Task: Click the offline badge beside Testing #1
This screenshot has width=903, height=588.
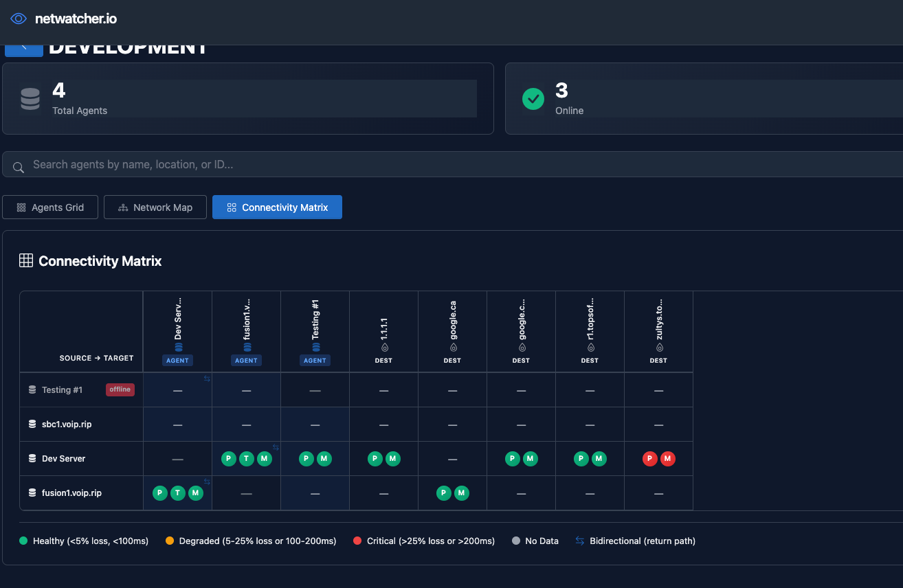Action: point(120,389)
